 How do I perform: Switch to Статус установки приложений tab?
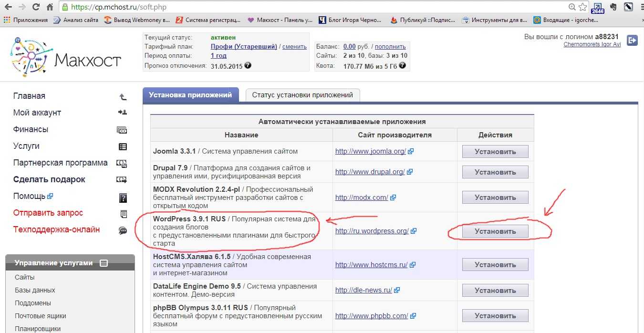coord(302,95)
